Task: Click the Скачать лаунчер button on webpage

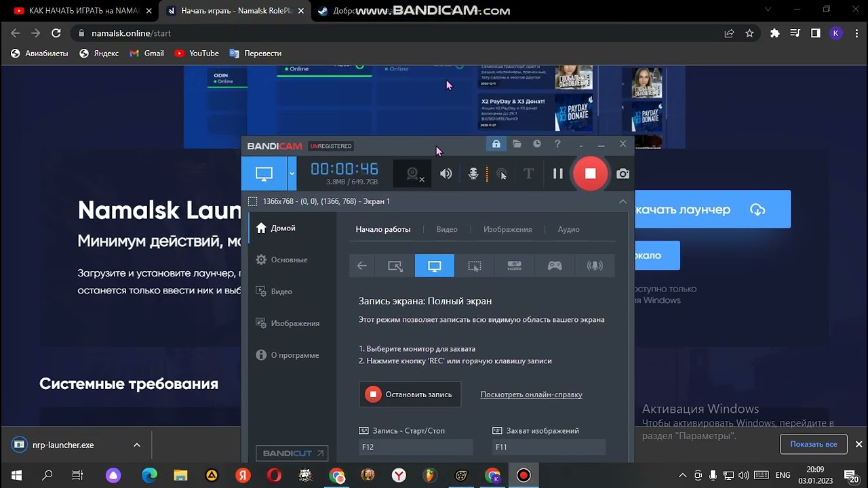Action: 712,209
